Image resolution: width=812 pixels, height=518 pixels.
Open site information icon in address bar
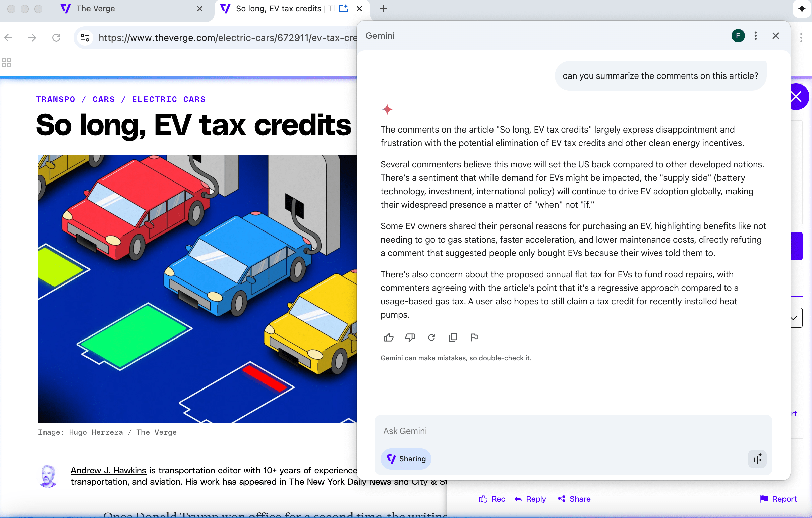85,38
